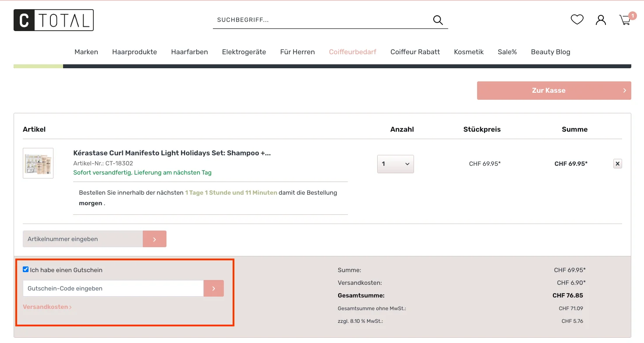
Task: Click the C TOTAL logo
Action: [x=53, y=20]
